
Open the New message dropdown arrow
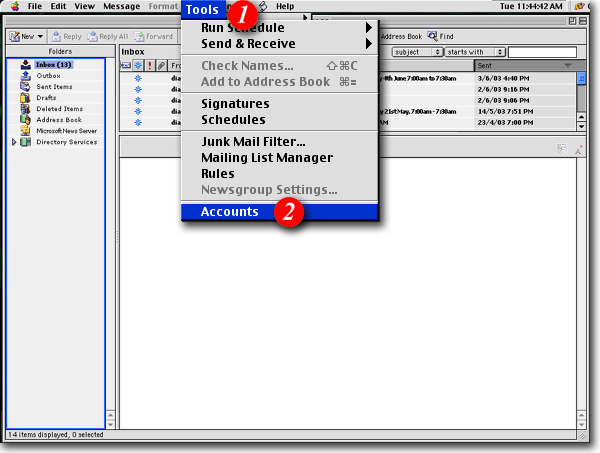40,37
